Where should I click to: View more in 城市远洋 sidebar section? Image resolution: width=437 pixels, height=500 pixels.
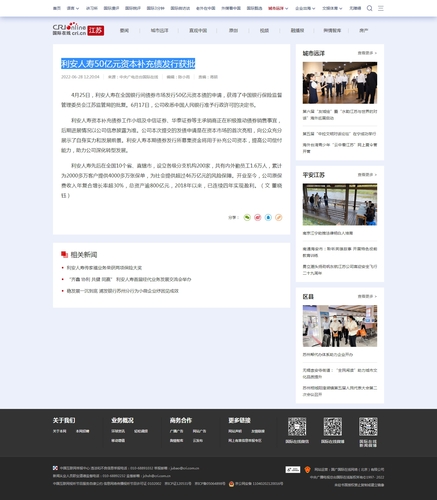tap(367, 53)
